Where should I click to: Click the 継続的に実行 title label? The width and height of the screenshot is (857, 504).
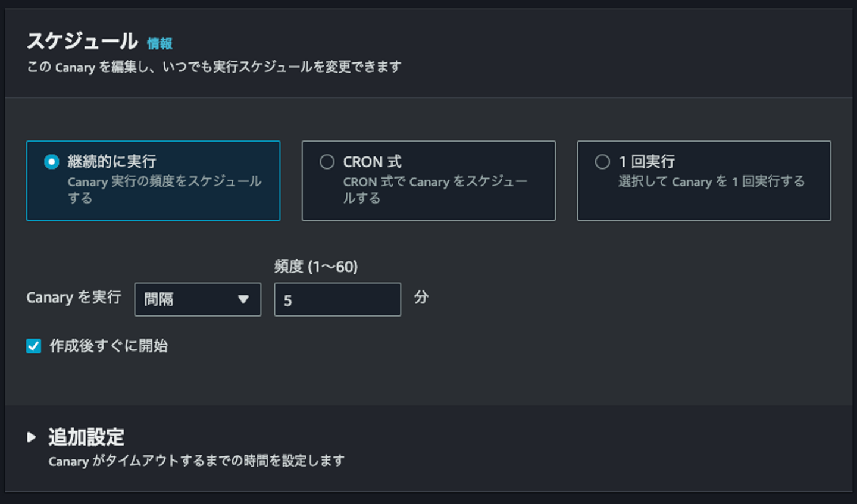tap(112, 162)
